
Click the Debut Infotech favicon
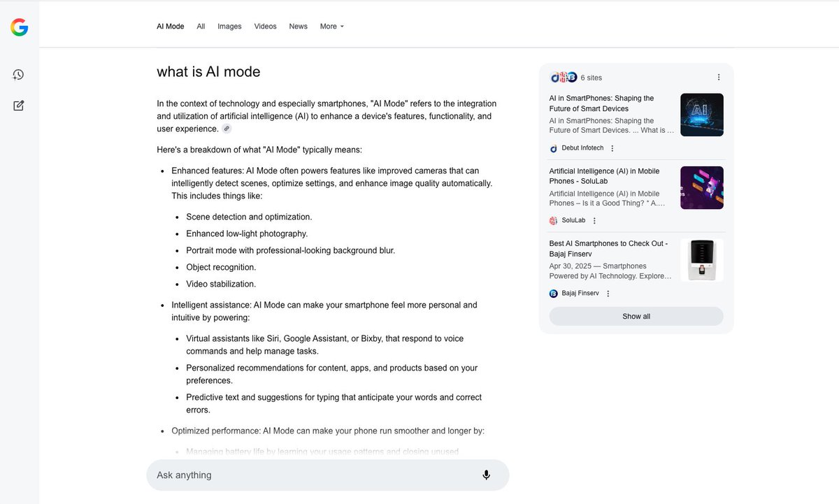tap(554, 148)
